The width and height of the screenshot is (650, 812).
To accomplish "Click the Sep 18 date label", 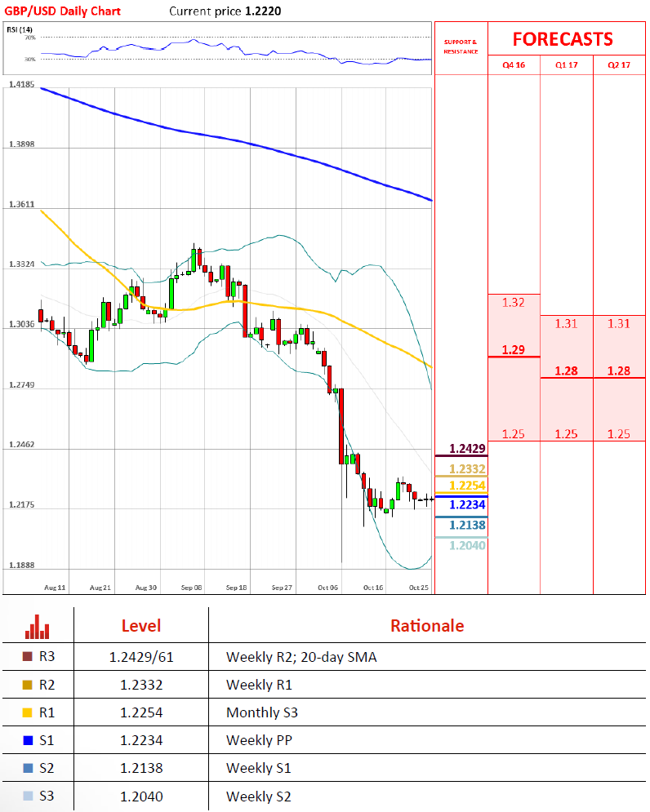I will 236,588.
